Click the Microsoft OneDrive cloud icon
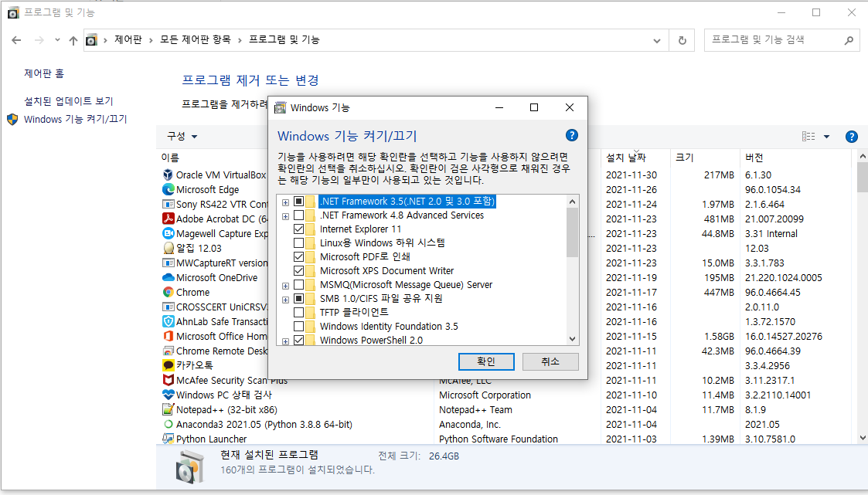 [x=168, y=278]
